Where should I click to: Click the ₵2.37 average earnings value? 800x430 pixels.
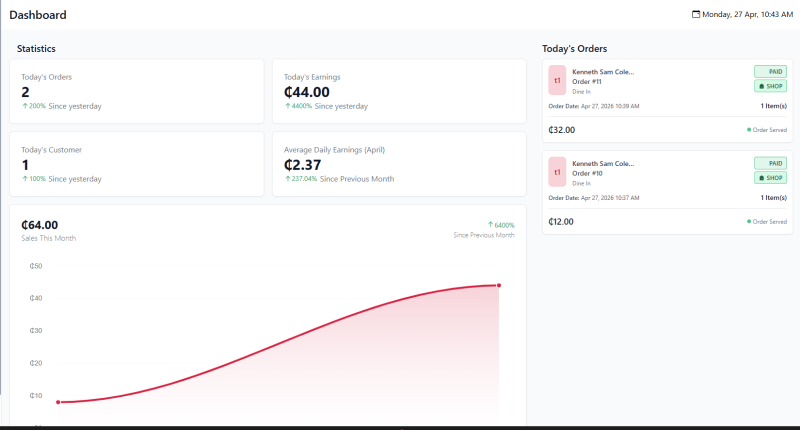click(x=303, y=165)
